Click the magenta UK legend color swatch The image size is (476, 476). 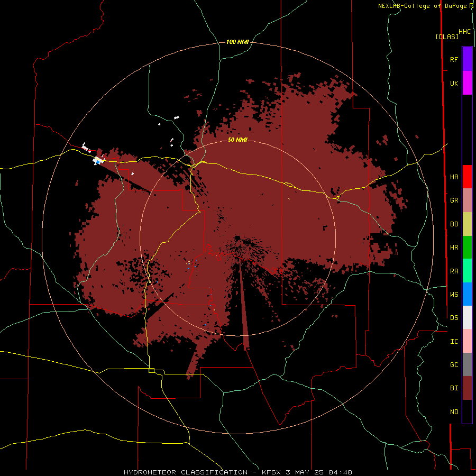pyautogui.click(x=467, y=83)
